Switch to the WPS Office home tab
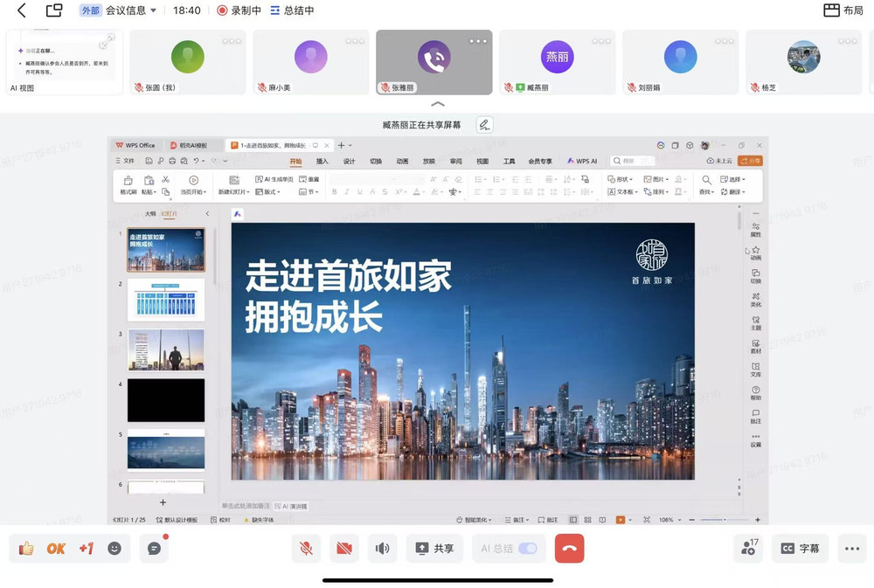The image size is (874, 588). pyautogui.click(x=135, y=145)
